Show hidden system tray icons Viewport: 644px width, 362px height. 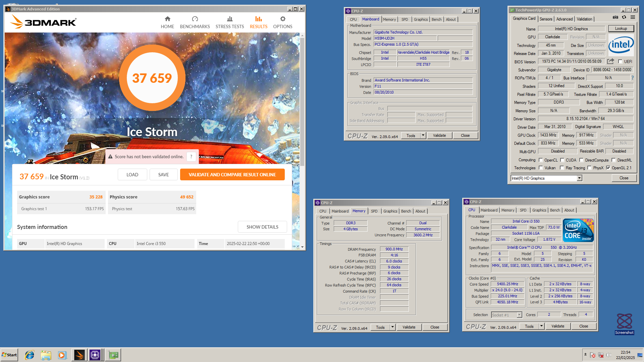585,355
